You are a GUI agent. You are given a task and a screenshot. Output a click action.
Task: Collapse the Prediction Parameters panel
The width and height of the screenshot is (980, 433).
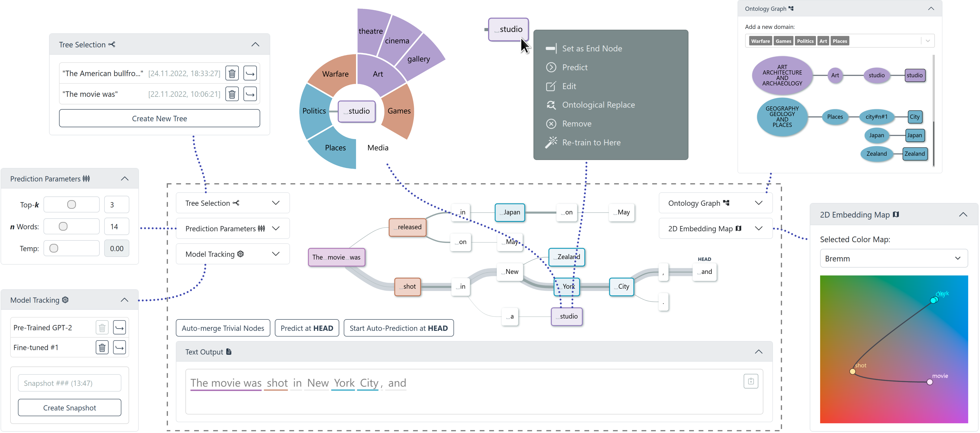[124, 179]
